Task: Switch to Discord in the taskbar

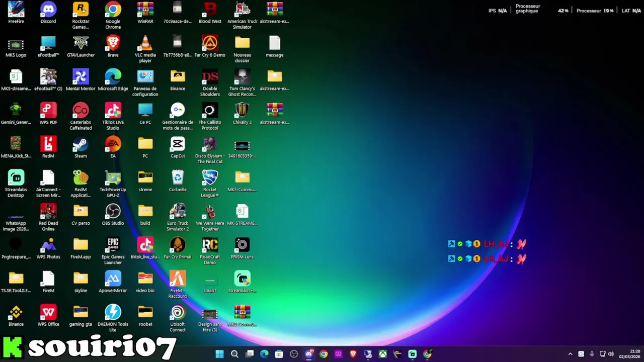Action: (x=309, y=354)
